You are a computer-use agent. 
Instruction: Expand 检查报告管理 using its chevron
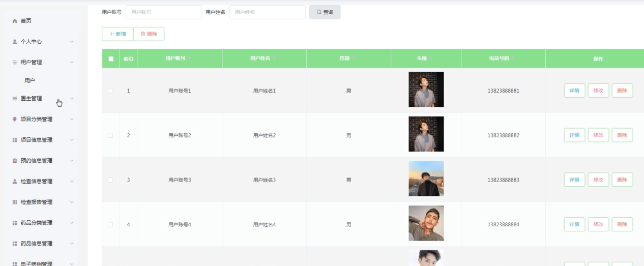tap(72, 202)
